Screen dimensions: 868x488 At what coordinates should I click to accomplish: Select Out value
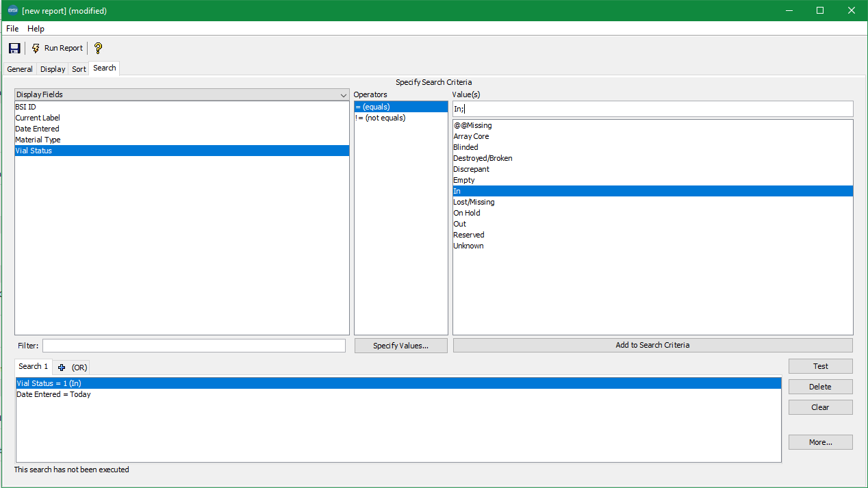[x=652, y=224]
